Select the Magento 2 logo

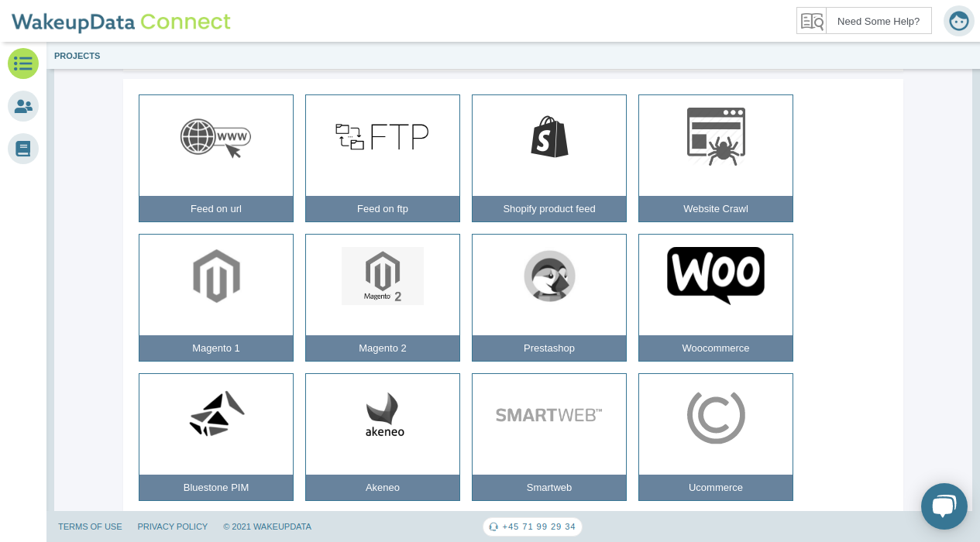383,276
